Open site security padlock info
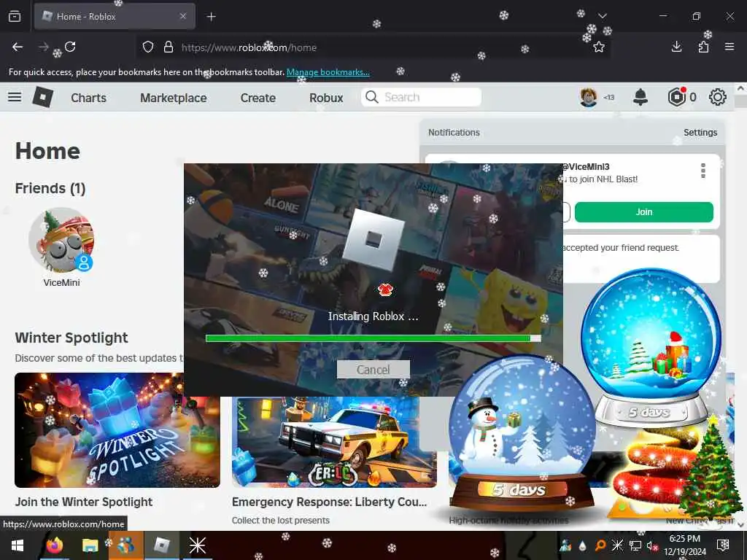 (x=169, y=47)
